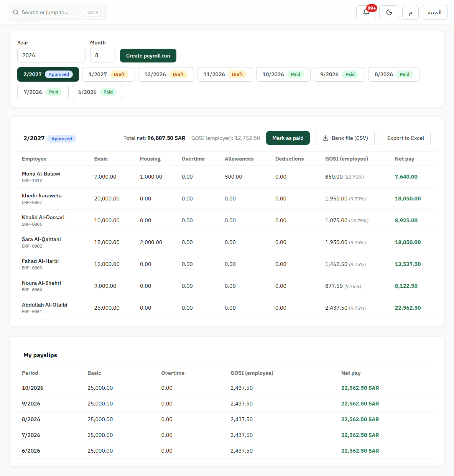The height and width of the screenshot is (476, 454).
Task: Click Total net 96,887.50 SAR
Action: pos(154,138)
